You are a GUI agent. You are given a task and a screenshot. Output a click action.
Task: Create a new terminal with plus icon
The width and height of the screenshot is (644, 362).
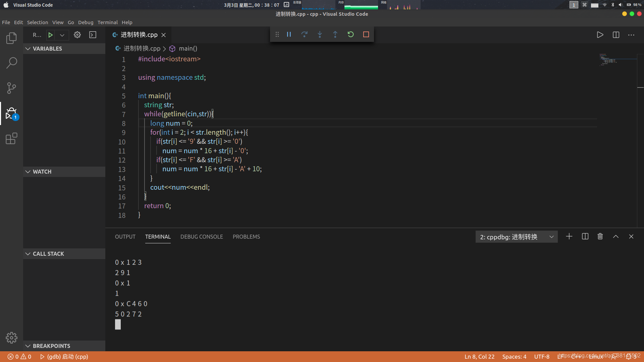569,237
